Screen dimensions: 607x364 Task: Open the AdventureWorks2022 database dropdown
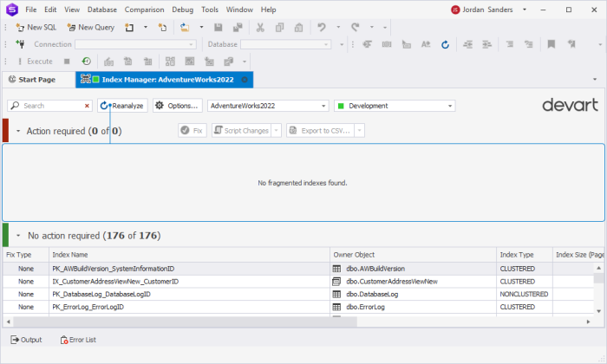click(x=268, y=106)
